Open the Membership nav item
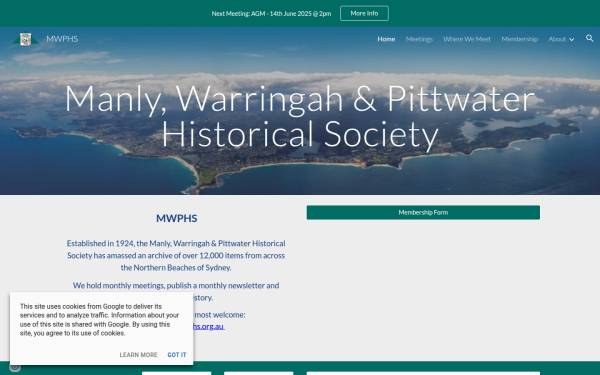The width and height of the screenshot is (600, 375). tap(519, 39)
